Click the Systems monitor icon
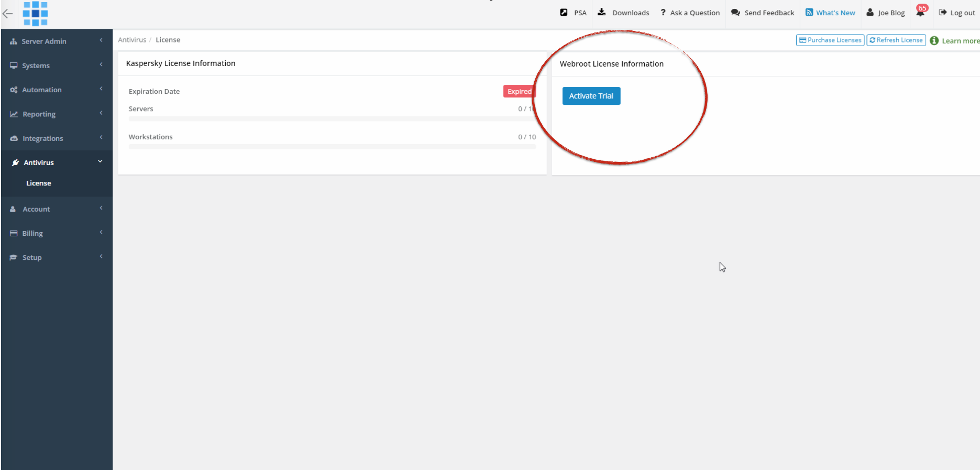This screenshot has height=470, width=980. point(14,65)
